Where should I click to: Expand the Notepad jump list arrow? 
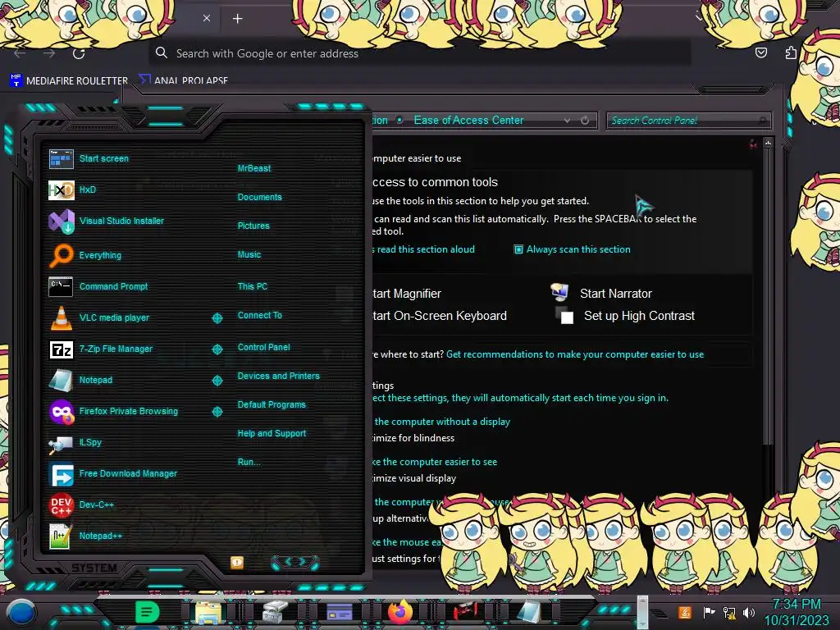coord(217,381)
